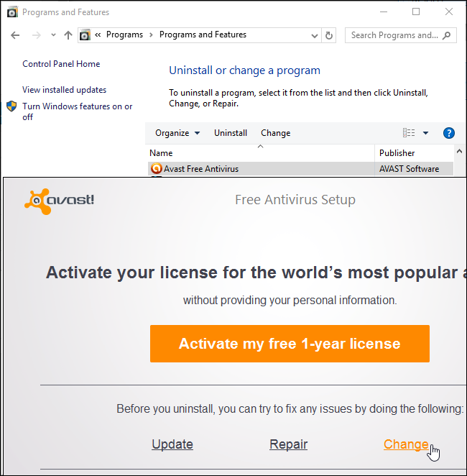Click the Repair link in Avast setup
The height and width of the screenshot is (476, 467).
[288, 444]
